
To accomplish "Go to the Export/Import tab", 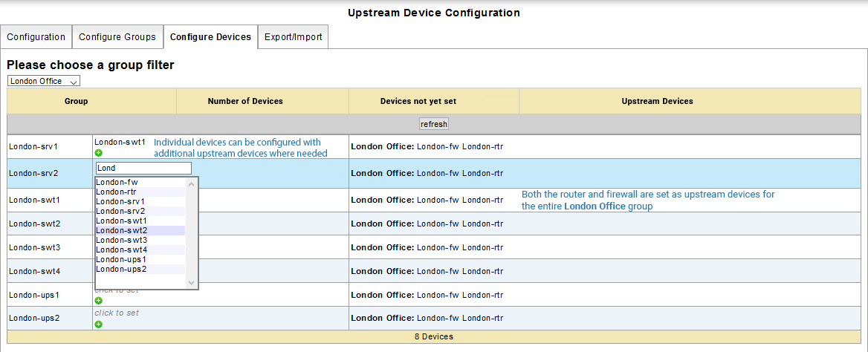I will pyautogui.click(x=294, y=37).
